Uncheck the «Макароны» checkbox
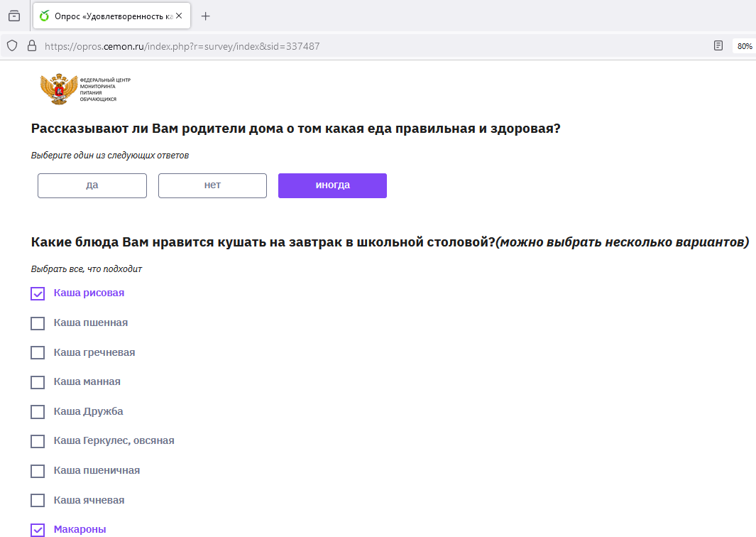 [x=38, y=530]
